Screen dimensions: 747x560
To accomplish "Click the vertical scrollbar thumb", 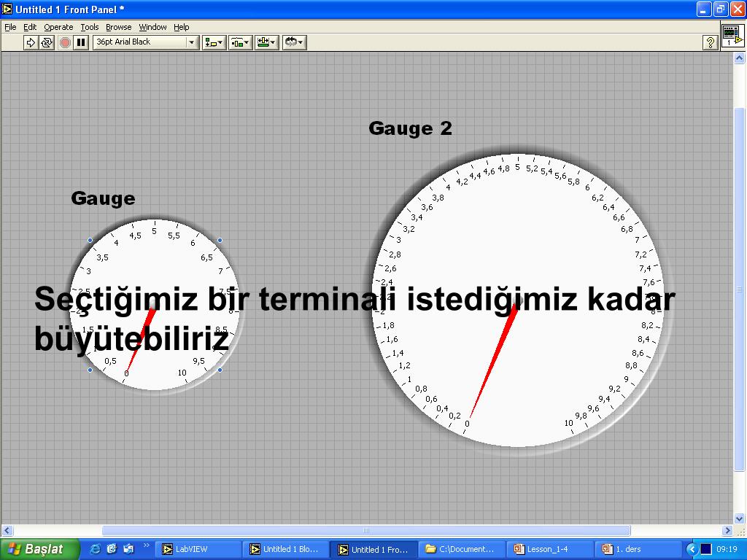I will coord(740,289).
